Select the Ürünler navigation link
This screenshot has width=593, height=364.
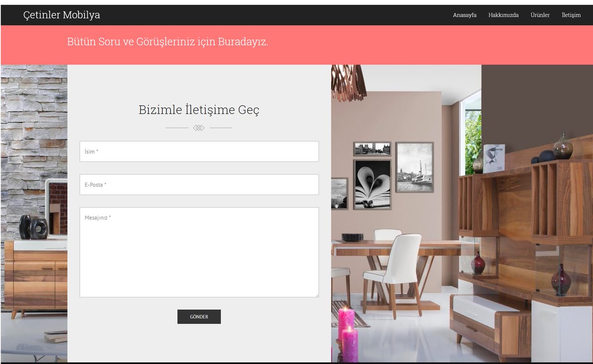coord(540,15)
